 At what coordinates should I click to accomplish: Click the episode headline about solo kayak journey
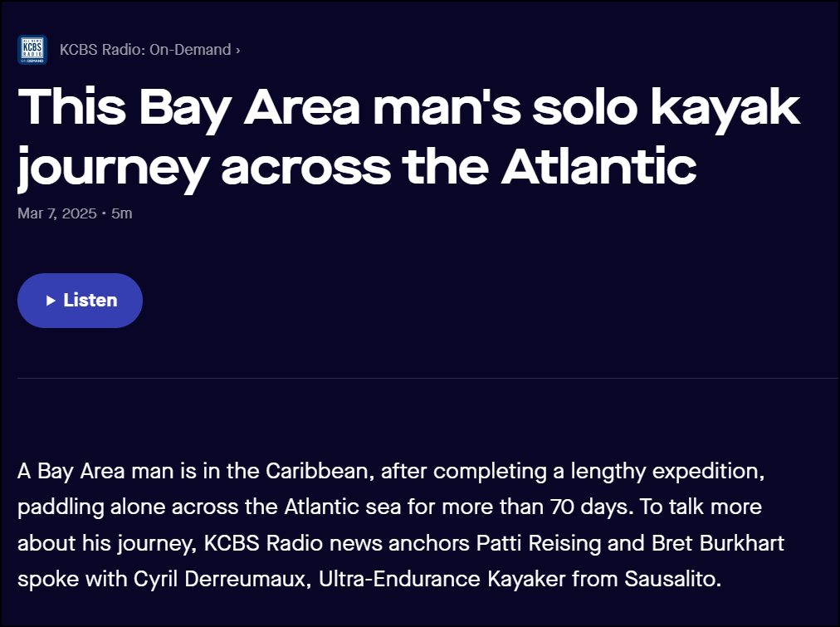(x=408, y=138)
